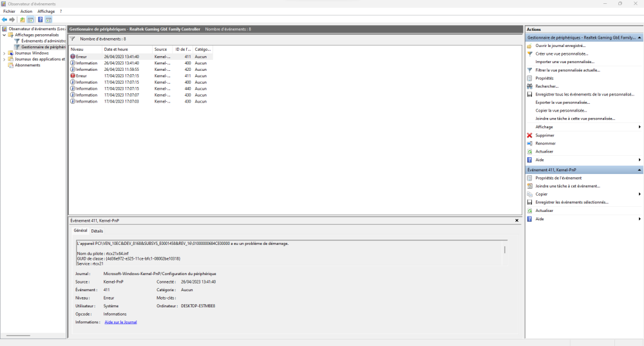Image resolution: width=644 pixels, height=346 pixels.
Task: Select the Information event at 17/04/2023 17:07:07
Action: pos(141,95)
